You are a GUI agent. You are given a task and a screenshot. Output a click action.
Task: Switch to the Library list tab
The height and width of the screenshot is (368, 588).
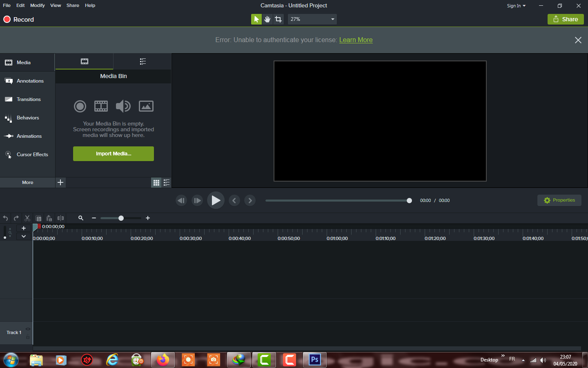(143, 61)
